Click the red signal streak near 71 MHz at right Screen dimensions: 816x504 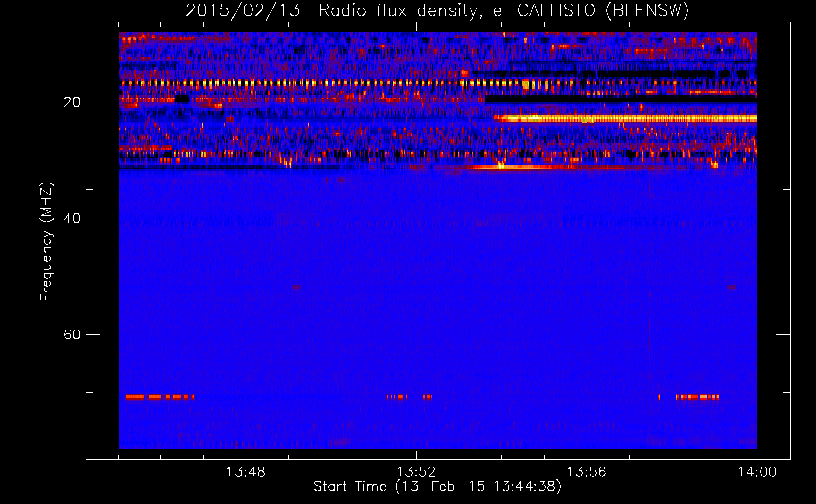pyautogui.click(x=697, y=397)
